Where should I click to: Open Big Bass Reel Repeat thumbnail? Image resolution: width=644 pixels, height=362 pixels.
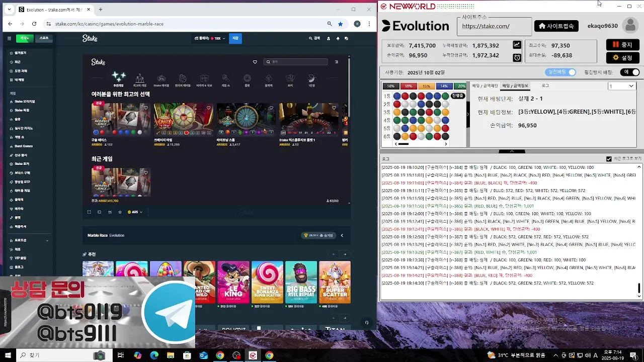(301, 282)
